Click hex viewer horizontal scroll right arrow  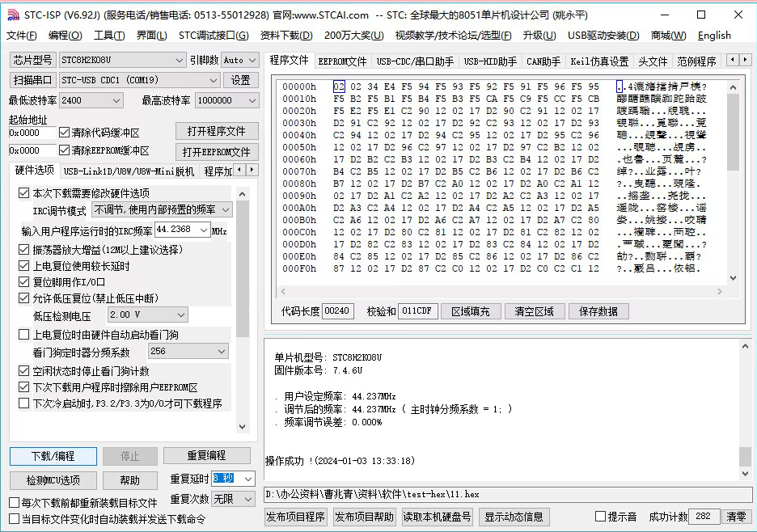point(719,291)
